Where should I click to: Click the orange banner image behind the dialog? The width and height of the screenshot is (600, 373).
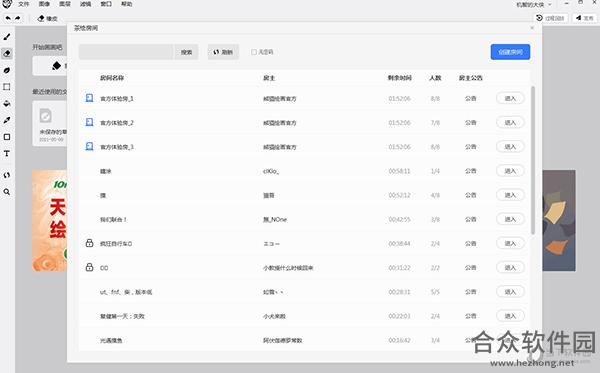tap(50, 221)
